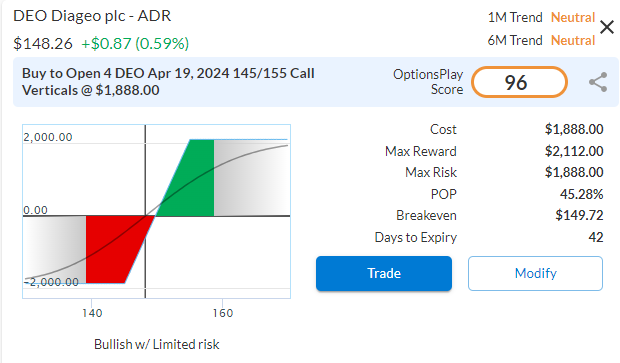Click the OptionsPlay Score 96 badge
The height and width of the screenshot is (363, 620).
(519, 82)
